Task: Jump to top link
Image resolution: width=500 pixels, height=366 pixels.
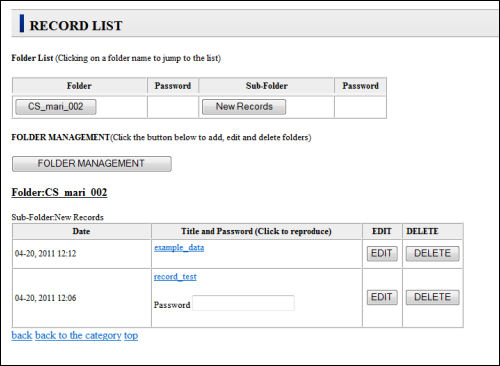Action: click(x=131, y=335)
